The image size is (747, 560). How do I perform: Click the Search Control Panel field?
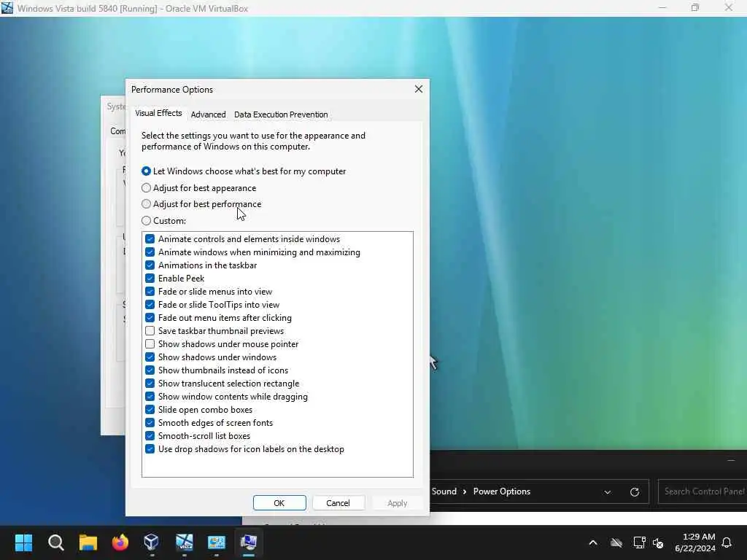703,491
